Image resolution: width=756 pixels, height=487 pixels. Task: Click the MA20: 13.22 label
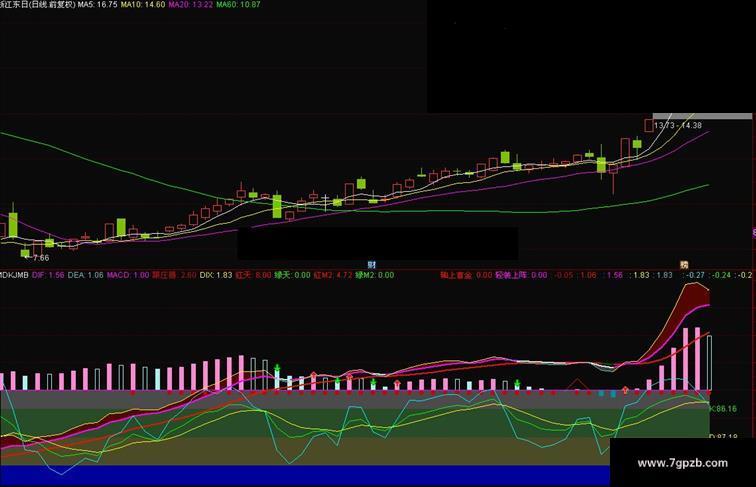(x=190, y=4)
